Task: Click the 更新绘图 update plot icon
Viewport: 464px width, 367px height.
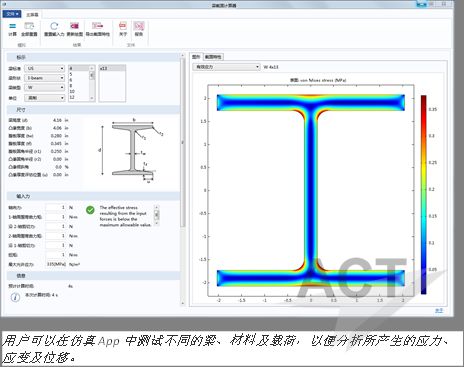Action: (74, 26)
